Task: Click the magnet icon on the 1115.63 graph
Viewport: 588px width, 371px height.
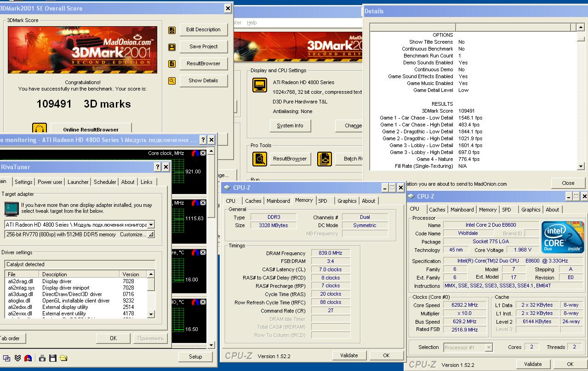Action: [195, 203]
